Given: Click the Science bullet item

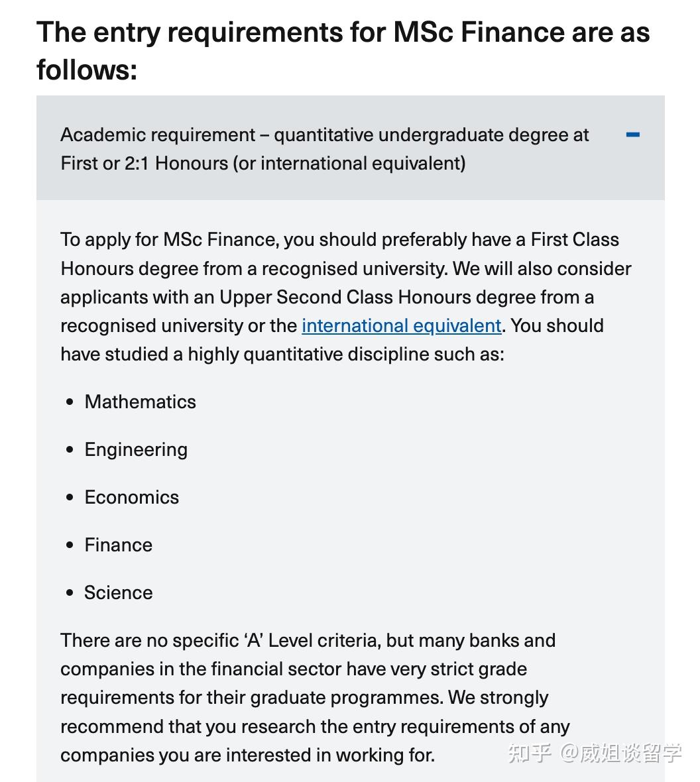Looking at the screenshot, I should (x=118, y=592).
